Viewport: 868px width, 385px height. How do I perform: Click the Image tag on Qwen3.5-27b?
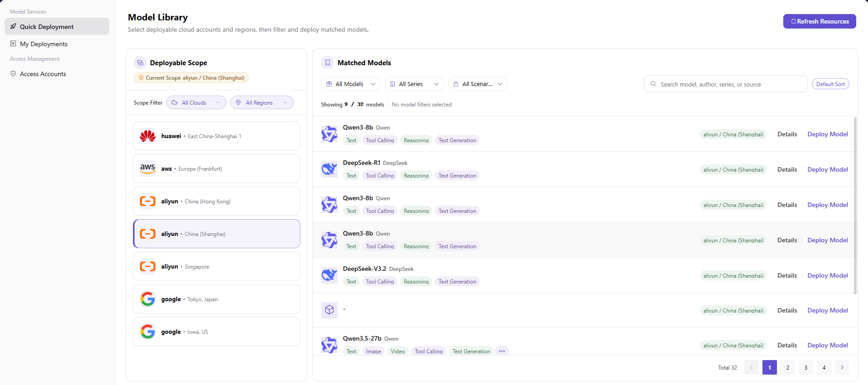(x=373, y=351)
